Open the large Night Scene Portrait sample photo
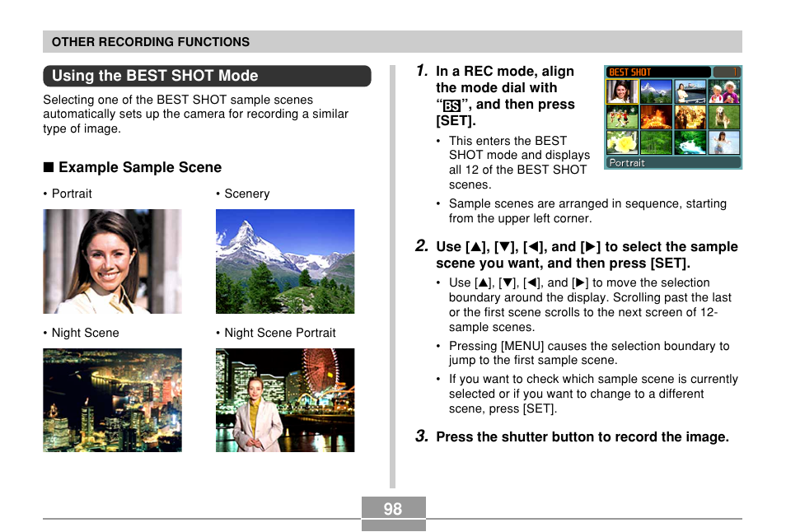786x532 pixels. point(285,400)
